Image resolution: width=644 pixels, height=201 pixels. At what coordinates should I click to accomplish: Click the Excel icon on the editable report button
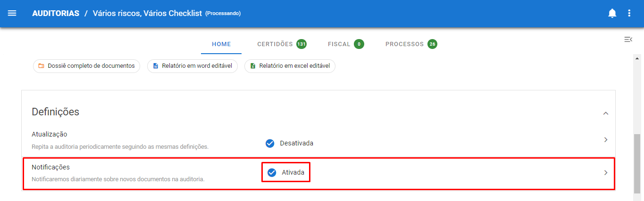(253, 66)
